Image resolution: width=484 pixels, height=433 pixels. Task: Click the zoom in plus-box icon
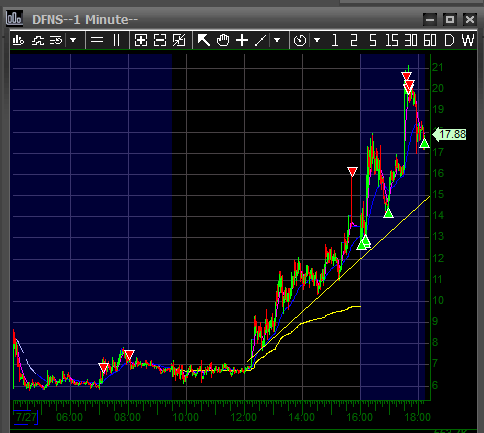pyautogui.click(x=141, y=41)
